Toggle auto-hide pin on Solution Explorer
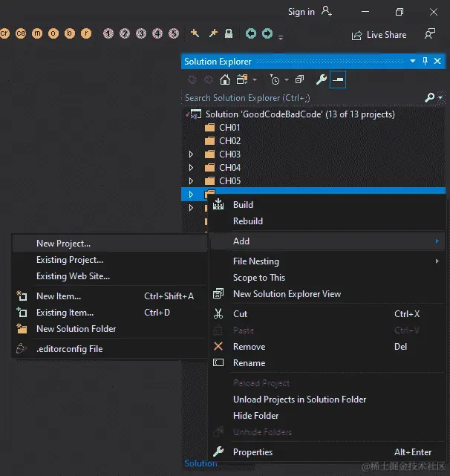 425,61
